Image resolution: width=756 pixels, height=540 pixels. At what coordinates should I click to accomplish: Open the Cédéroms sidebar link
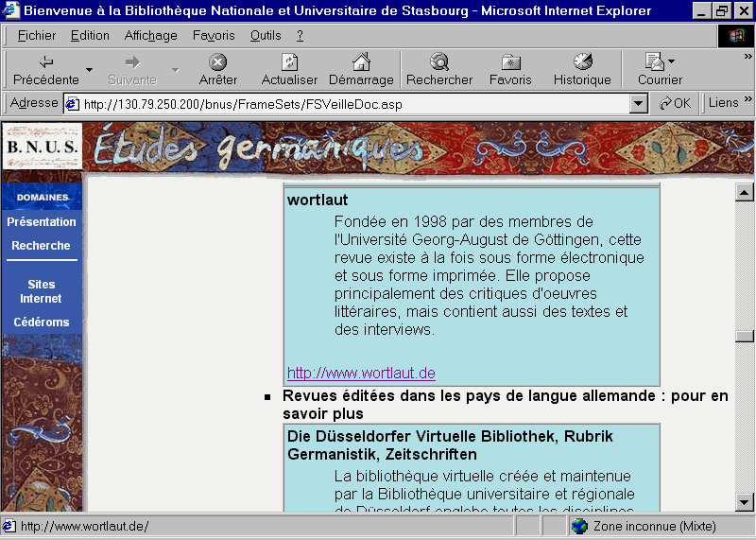click(42, 322)
